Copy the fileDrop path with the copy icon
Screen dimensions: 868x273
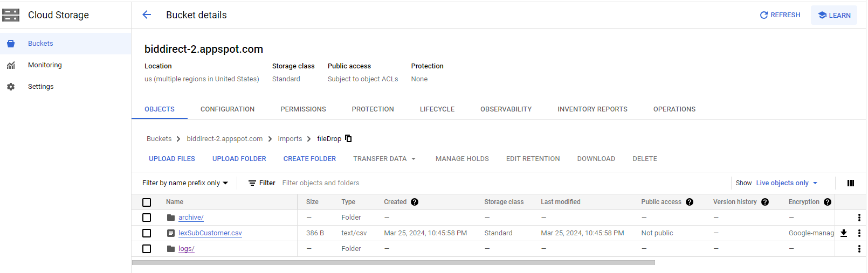point(348,138)
